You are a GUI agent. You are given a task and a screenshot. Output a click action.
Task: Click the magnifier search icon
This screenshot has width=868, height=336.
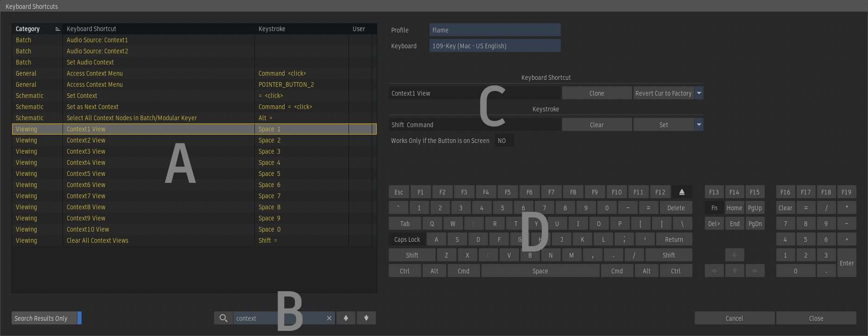click(x=223, y=318)
